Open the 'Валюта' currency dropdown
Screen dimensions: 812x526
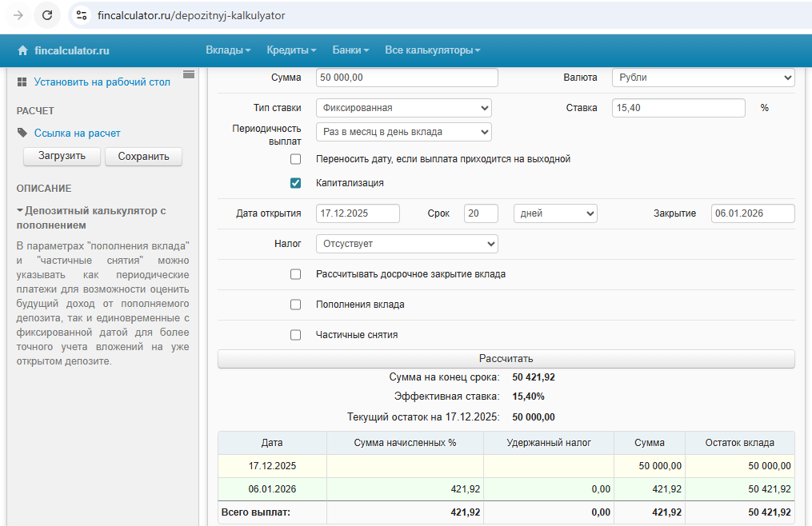coord(702,78)
